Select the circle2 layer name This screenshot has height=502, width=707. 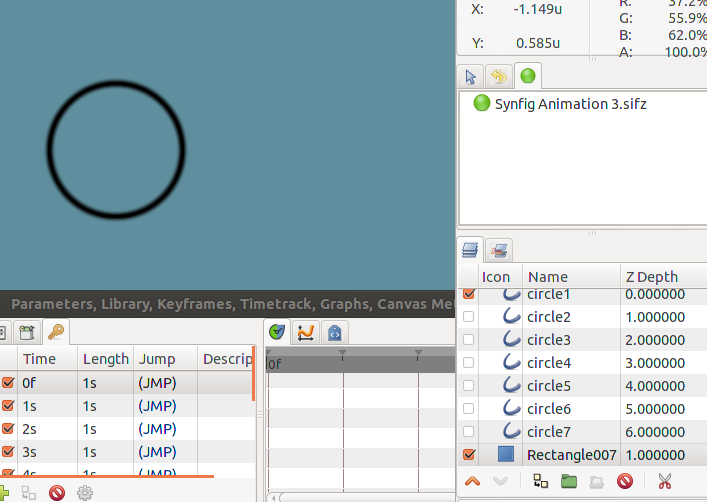549,317
